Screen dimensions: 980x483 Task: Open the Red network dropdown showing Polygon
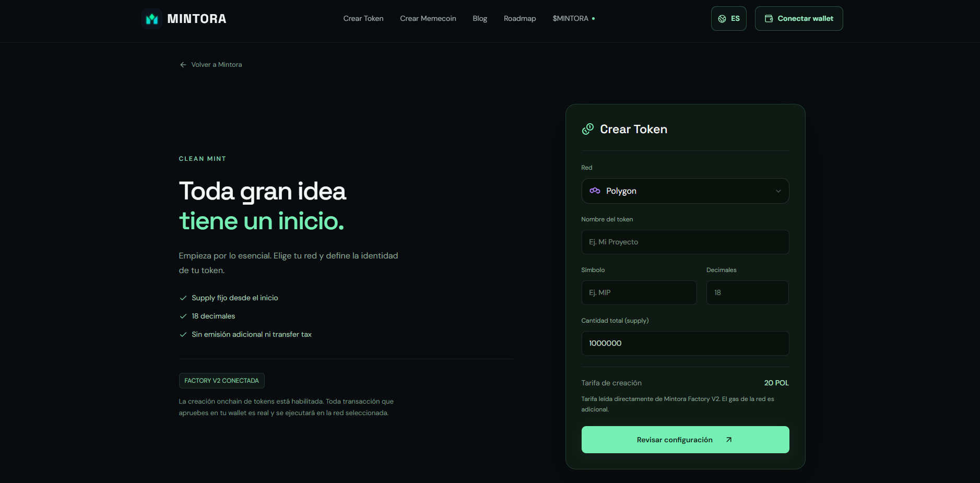tap(685, 191)
